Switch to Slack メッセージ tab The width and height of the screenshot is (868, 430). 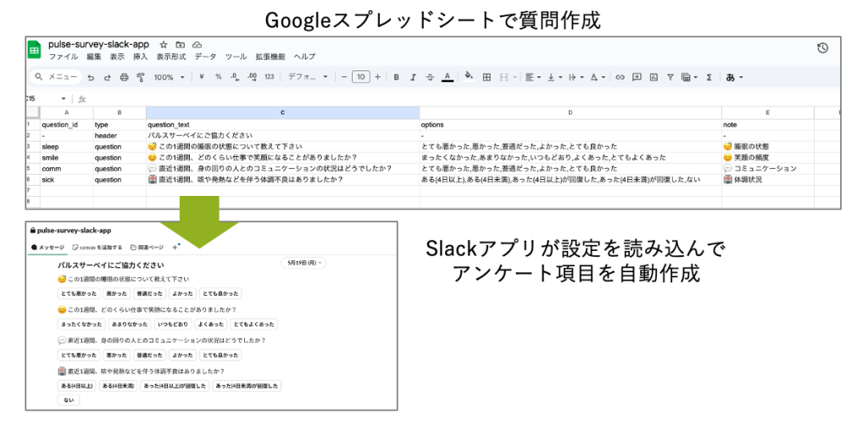(47, 247)
